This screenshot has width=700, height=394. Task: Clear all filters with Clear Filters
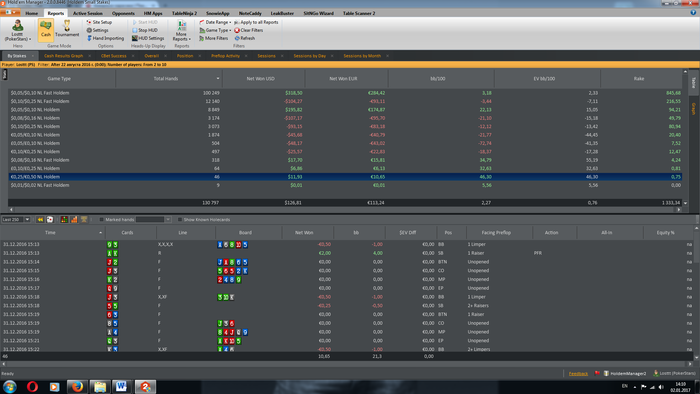tap(249, 30)
